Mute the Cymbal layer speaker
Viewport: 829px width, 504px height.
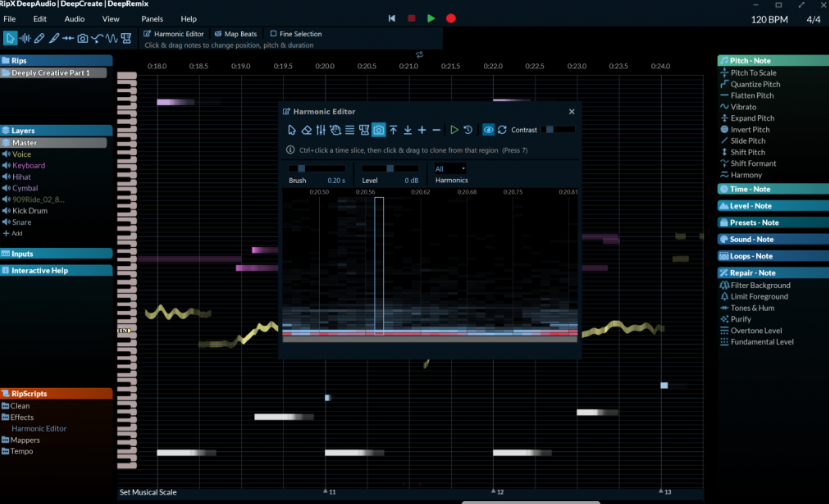point(6,188)
